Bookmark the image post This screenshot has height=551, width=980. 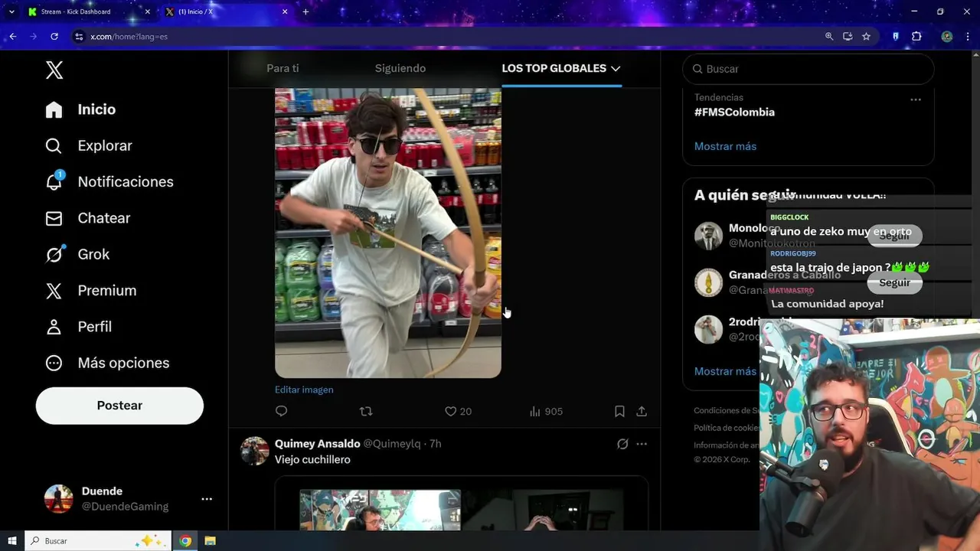[619, 411]
